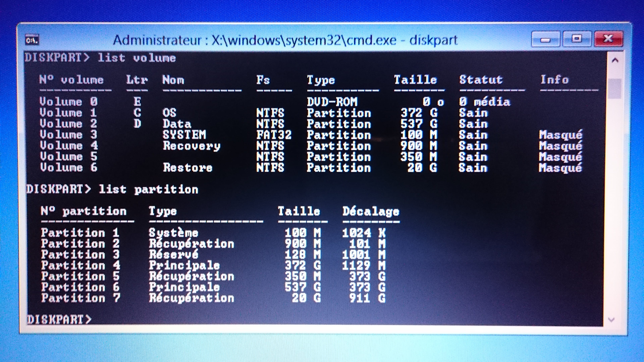Click drive letter 'C'
644x362 pixels.
[137, 113]
